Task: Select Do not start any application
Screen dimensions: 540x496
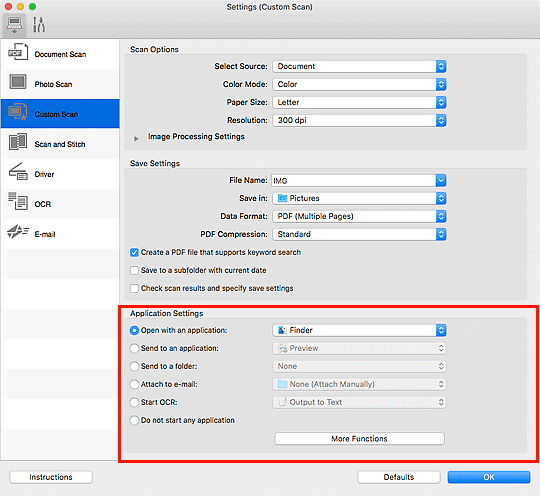Action: coord(134,420)
